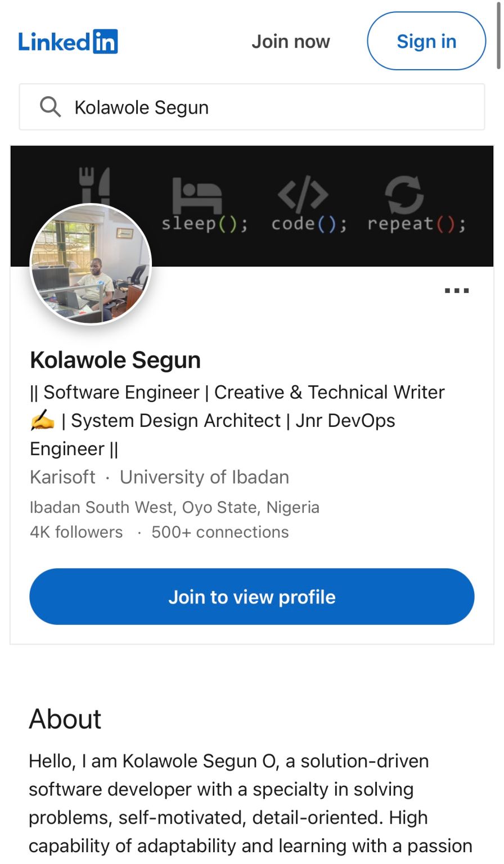504x864 pixels.
Task: Click the page scrollbar thumb
Action: 498,34
